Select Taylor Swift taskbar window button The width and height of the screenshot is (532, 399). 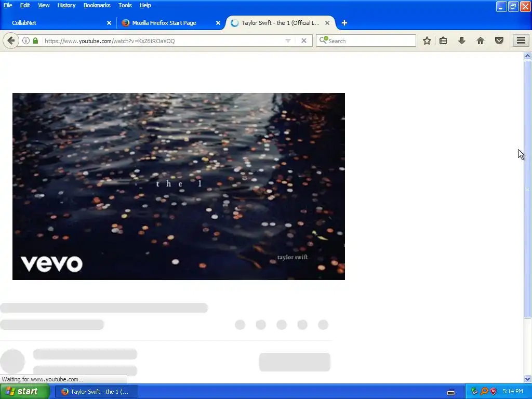(96, 392)
